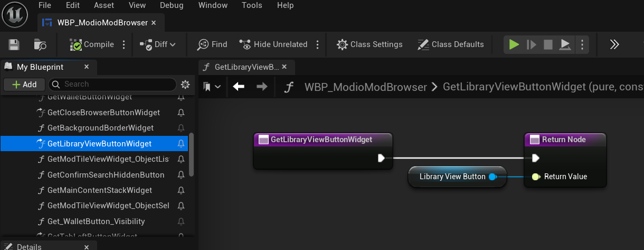The height and width of the screenshot is (250, 644).
Task: Open the Diff dropdown
Action: pos(157,44)
